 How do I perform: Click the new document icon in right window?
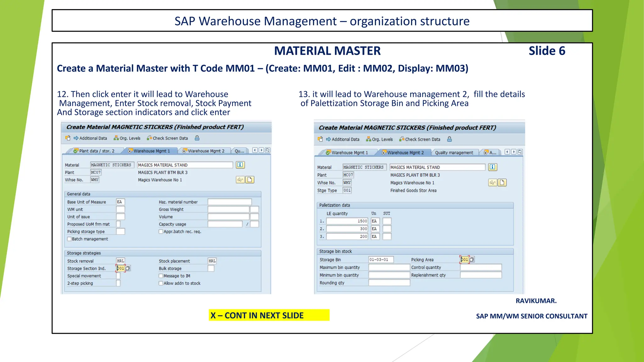(x=502, y=183)
